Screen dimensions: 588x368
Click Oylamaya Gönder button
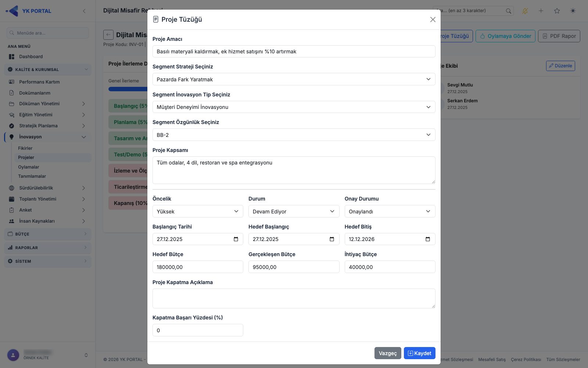coord(505,36)
